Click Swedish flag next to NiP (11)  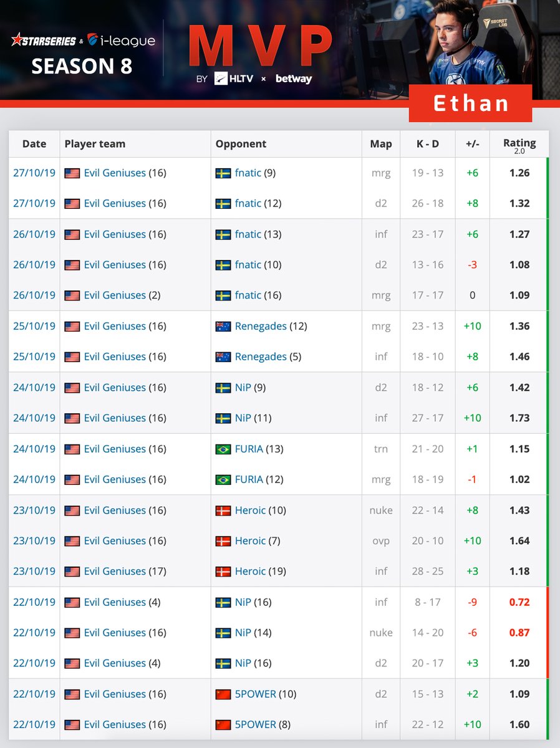(x=223, y=418)
